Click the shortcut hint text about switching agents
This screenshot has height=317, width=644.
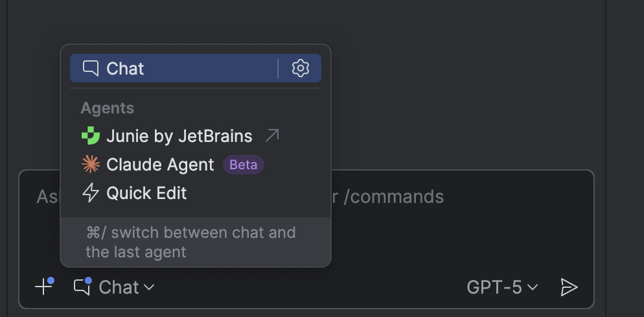[190, 242]
